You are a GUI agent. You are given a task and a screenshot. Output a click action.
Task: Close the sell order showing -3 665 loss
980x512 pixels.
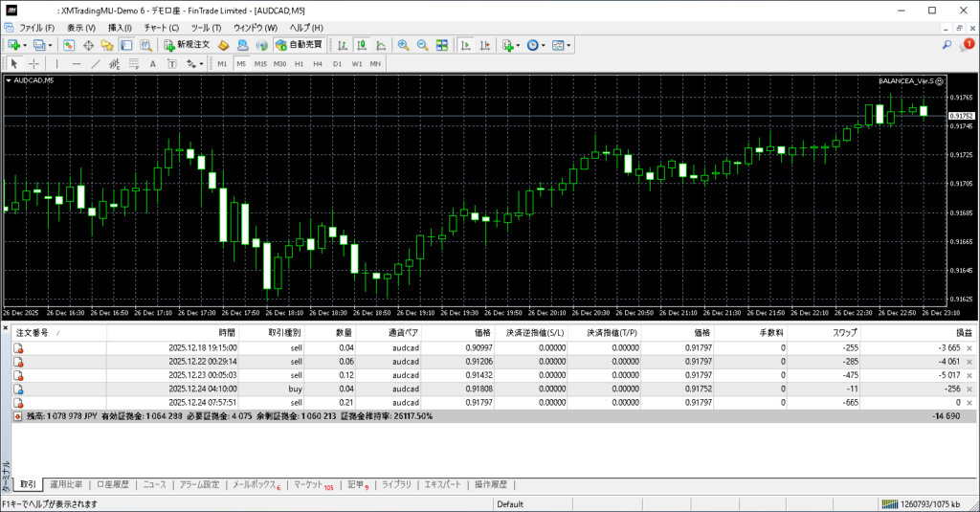coord(969,347)
